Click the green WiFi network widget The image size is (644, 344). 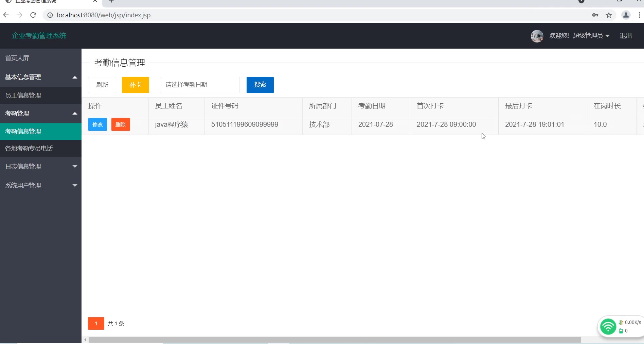pos(608,327)
